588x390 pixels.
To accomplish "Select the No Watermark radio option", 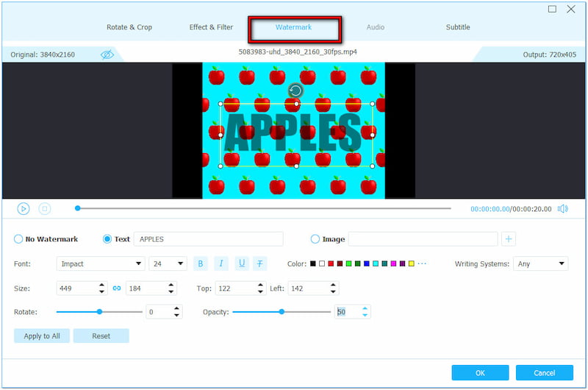I will [18, 239].
